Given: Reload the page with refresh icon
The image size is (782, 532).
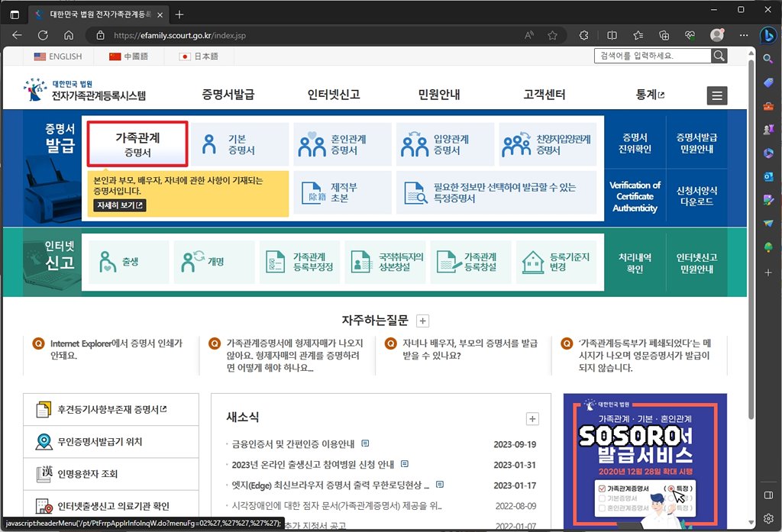Looking at the screenshot, I should (x=43, y=35).
